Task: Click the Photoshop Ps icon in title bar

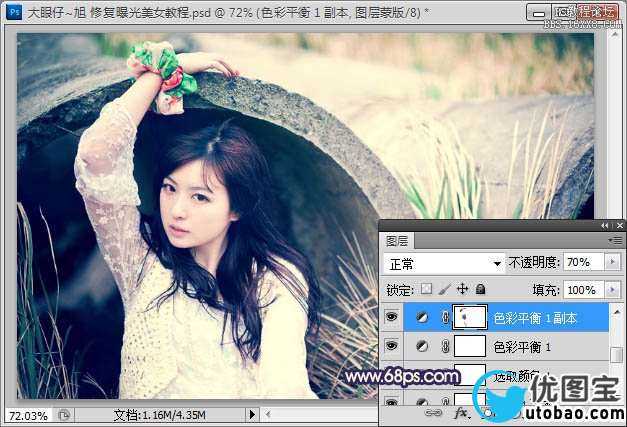Action: click(14, 12)
